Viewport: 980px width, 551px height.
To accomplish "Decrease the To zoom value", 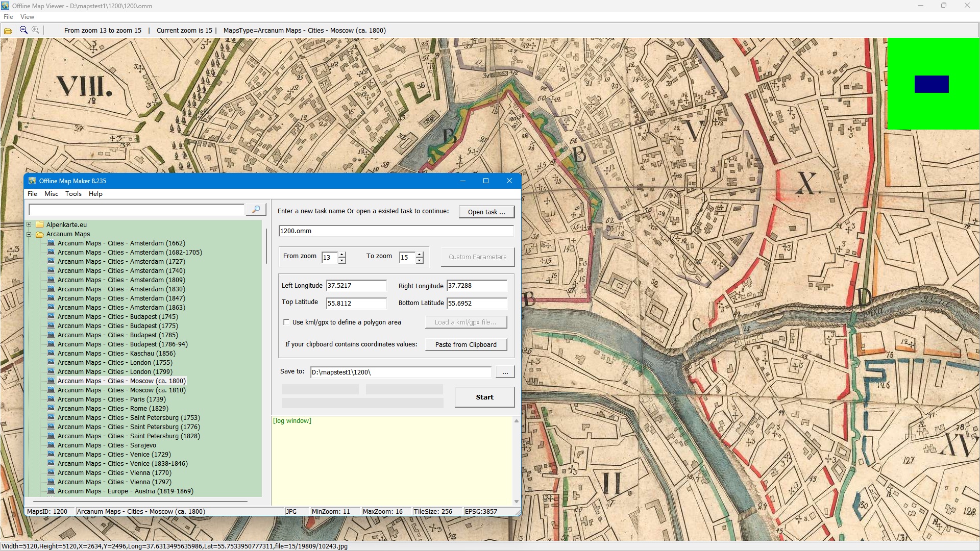I will tap(420, 261).
